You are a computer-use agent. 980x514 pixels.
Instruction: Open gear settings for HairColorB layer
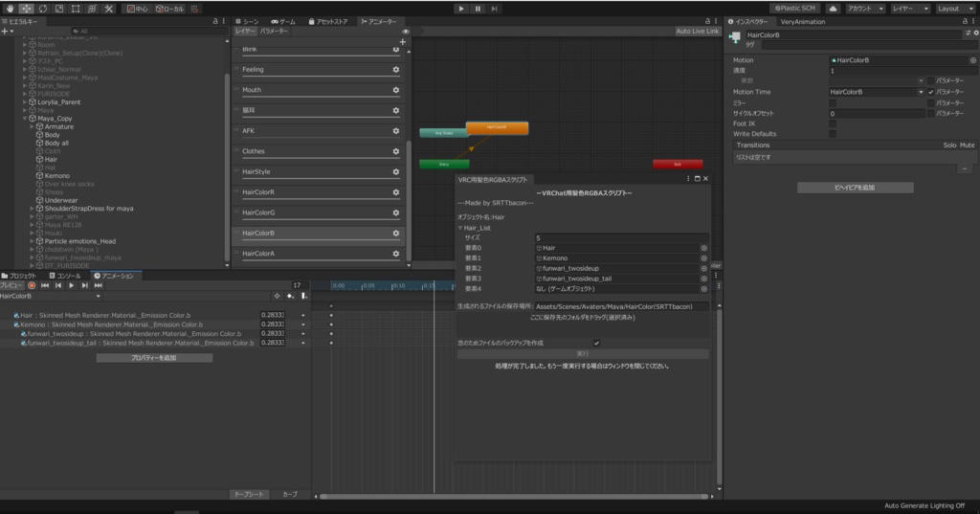[x=395, y=234]
